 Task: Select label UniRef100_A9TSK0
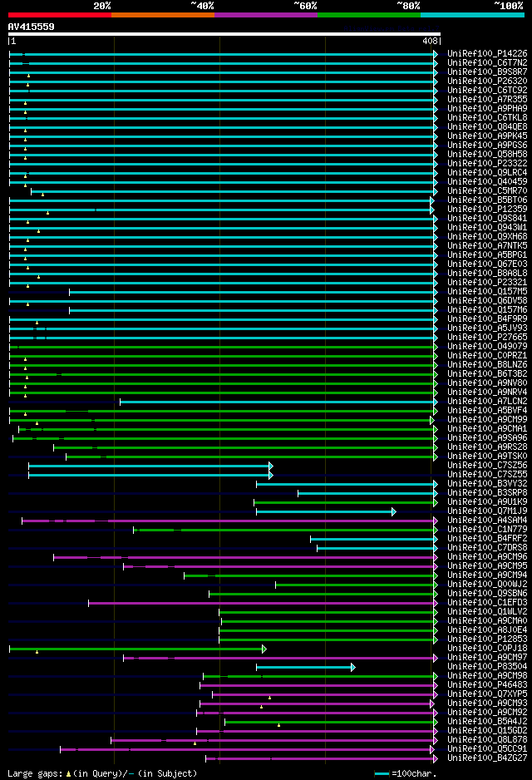(x=487, y=457)
